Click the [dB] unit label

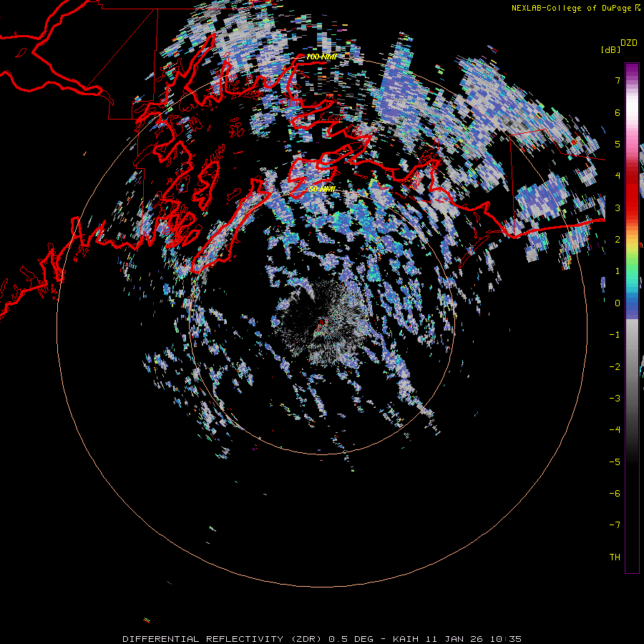tap(611, 49)
